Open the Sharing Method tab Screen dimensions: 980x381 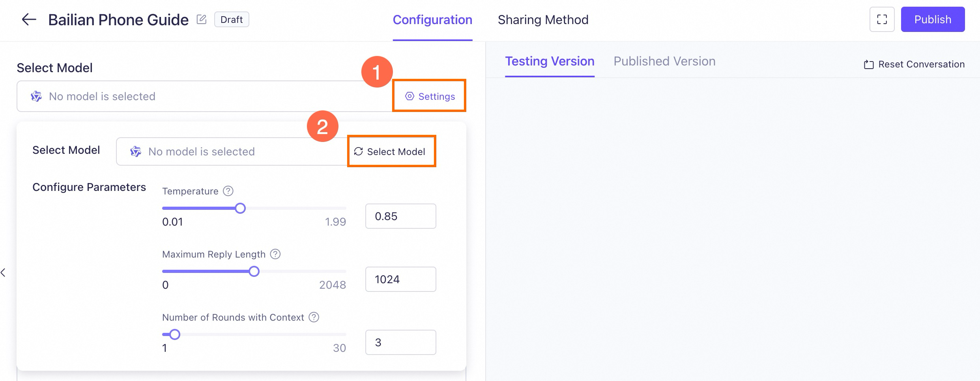click(543, 20)
